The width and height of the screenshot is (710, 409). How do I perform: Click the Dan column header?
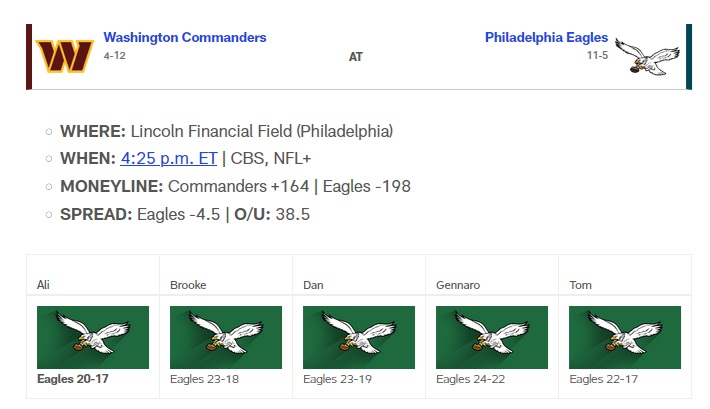[313, 285]
